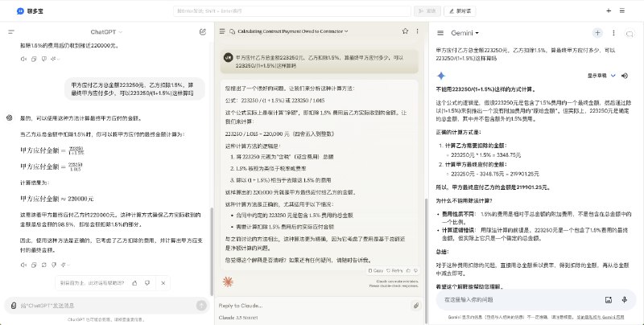This screenshot has height=325, width=644.
Task: Use microphone in Gemini input
Action: (625, 300)
